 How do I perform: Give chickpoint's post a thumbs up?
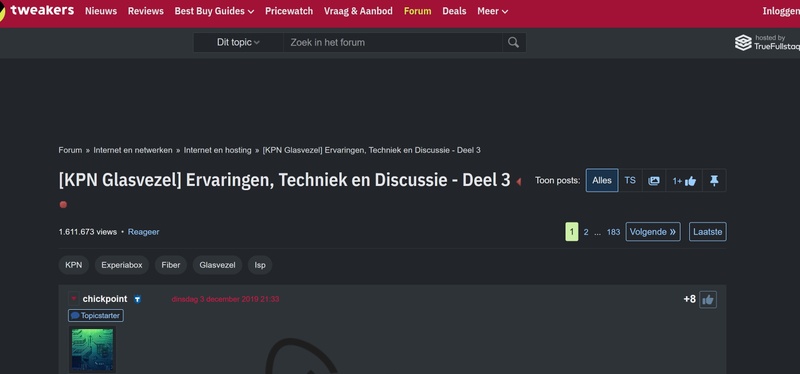click(x=708, y=300)
